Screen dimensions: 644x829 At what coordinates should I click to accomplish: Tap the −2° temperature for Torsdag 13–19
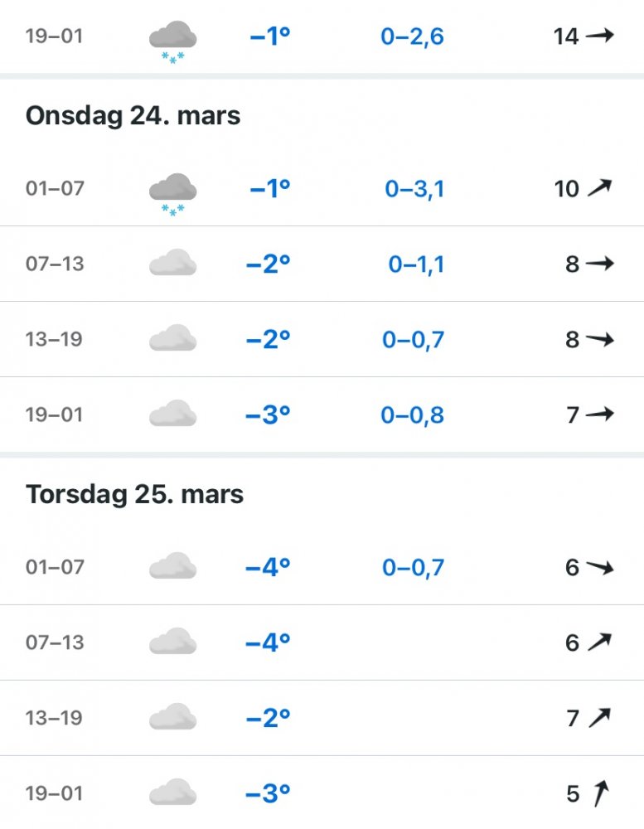tap(269, 718)
